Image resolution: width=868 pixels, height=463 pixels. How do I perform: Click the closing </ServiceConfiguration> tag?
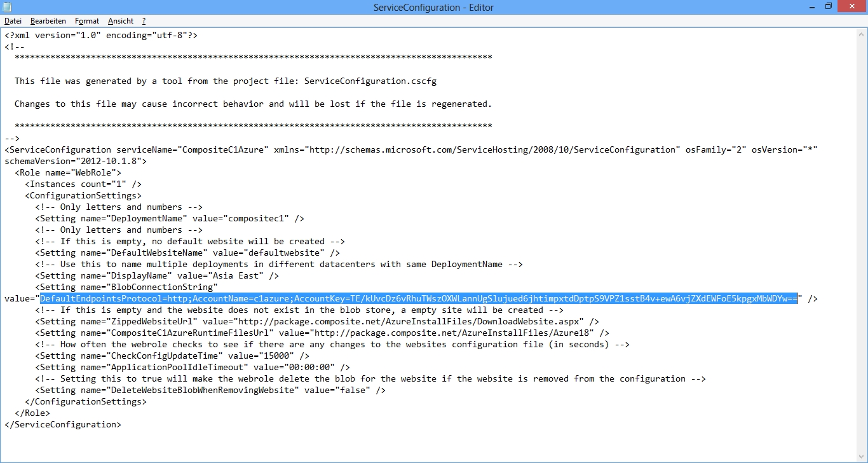point(62,425)
